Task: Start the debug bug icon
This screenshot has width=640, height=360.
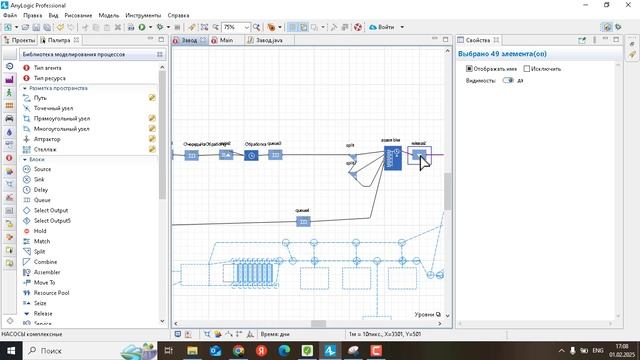Action: pos(160,27)
